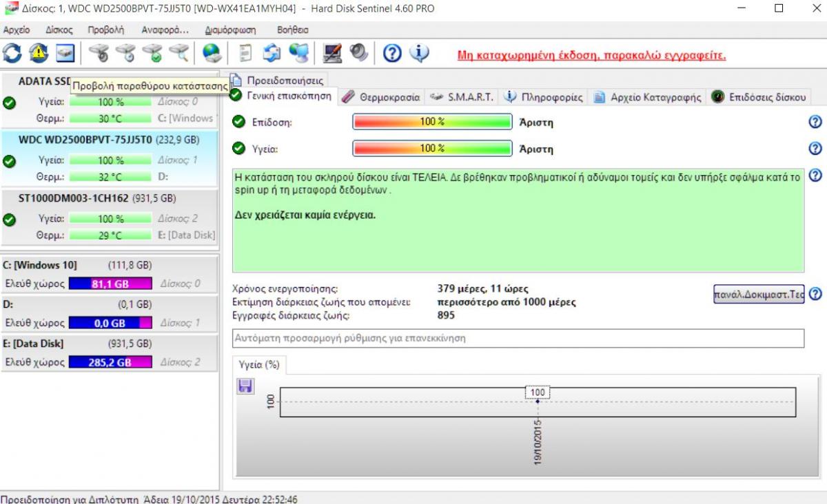
Task: Click the green status icon of ST1000DM003 disk
Action: pyautogui.click(x=9, y=220)
